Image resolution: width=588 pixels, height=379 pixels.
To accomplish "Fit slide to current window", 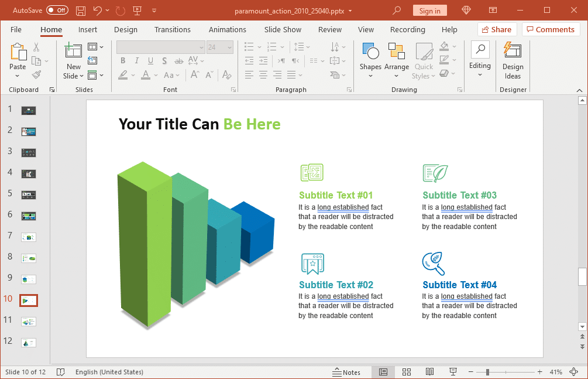I will click(x=573, y=372).
